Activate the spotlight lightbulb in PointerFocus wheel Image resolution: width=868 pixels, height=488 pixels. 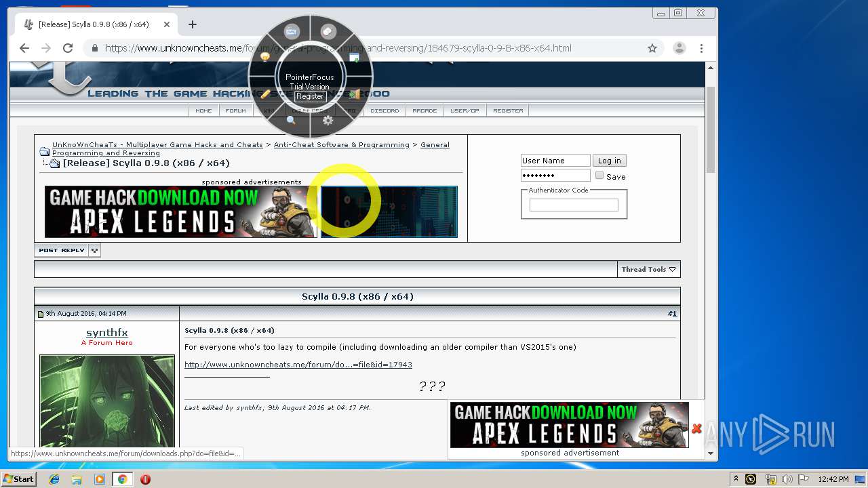265,58
